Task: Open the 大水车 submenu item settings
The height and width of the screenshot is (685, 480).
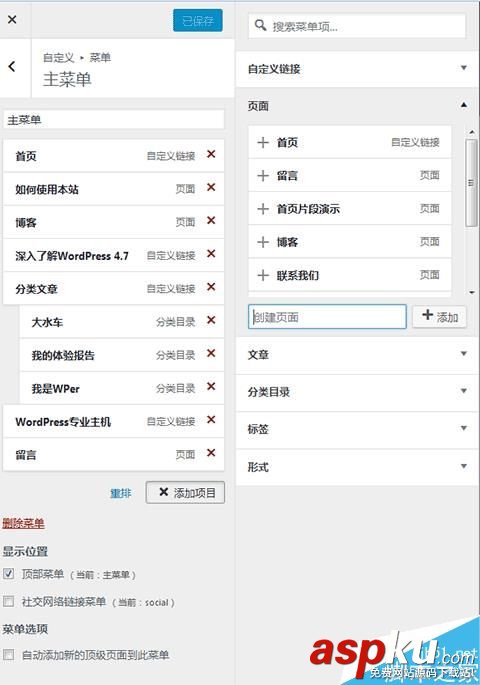Action: (122, 322)
